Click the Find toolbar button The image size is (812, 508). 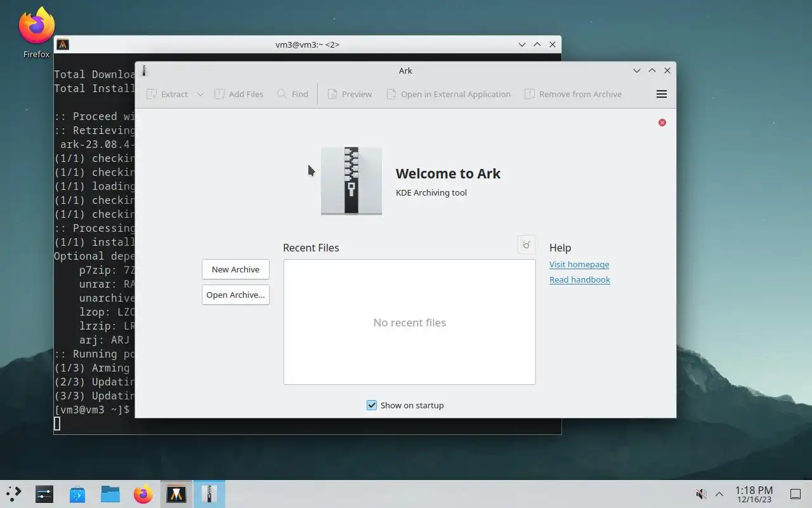pyautogui.click(x=292, y=94)
